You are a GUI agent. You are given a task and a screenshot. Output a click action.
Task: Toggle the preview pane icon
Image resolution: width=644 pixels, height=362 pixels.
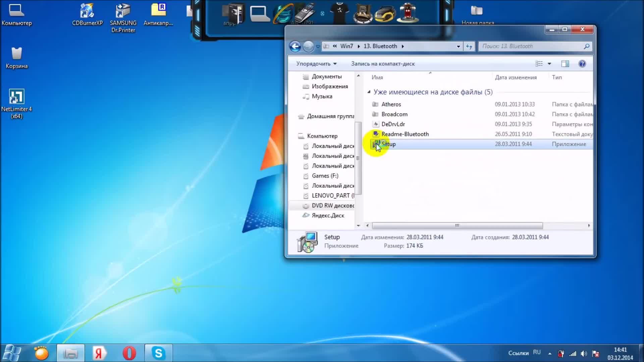(x=565, y=64)
